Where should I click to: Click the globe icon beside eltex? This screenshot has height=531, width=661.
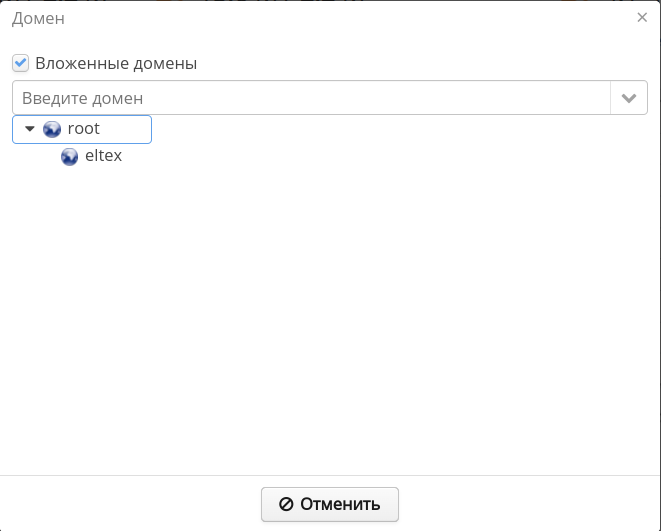70,156
